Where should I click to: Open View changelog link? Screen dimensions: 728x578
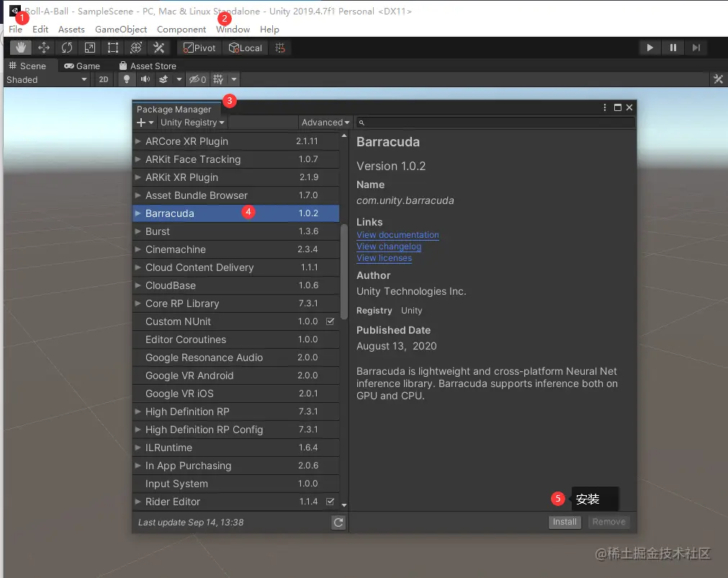(389, 246)
